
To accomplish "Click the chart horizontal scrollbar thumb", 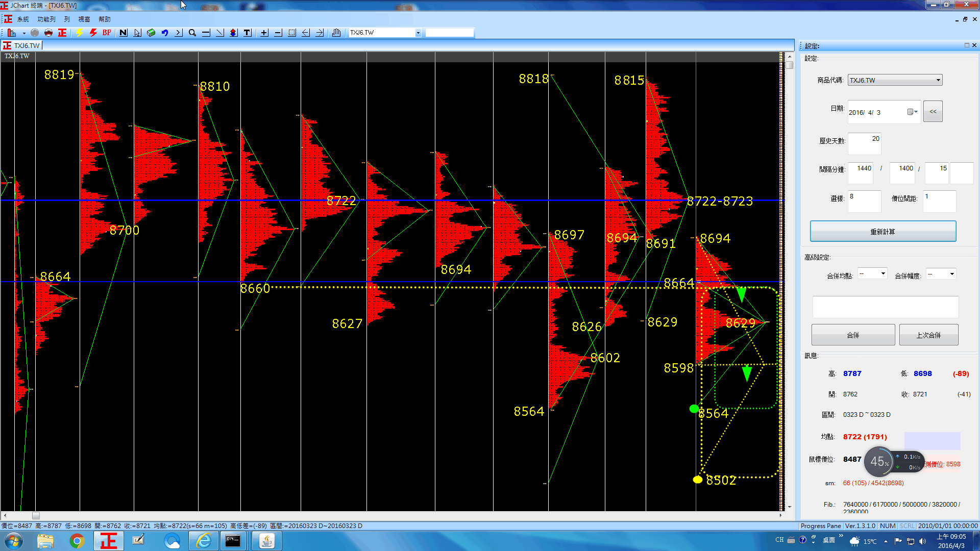I will [36, 515].
